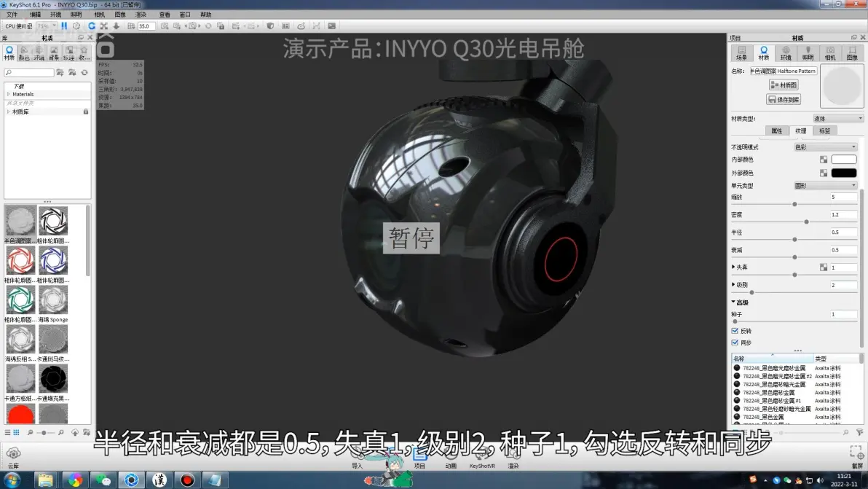Viewport: 868px width, 489px height.
Task: Click the shield icon in top toolbar
Action: click(270, 26)
